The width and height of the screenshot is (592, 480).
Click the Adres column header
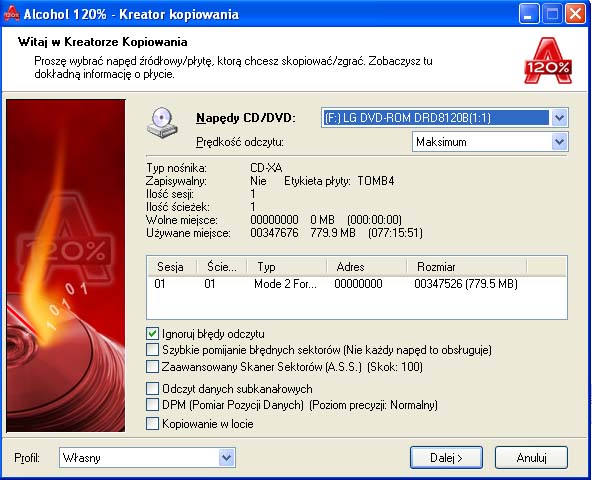(367, 267)
